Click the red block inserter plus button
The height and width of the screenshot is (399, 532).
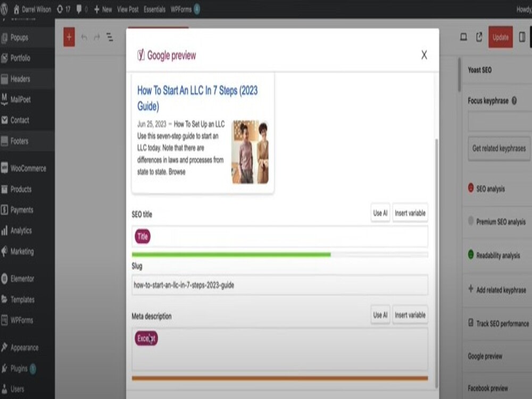69,37
